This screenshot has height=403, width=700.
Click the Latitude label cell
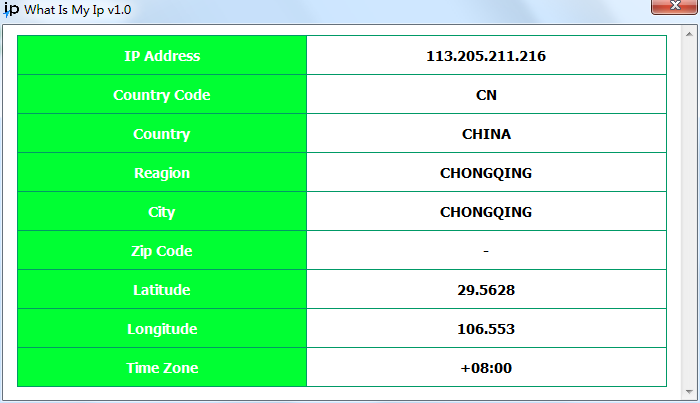(162, 290)
